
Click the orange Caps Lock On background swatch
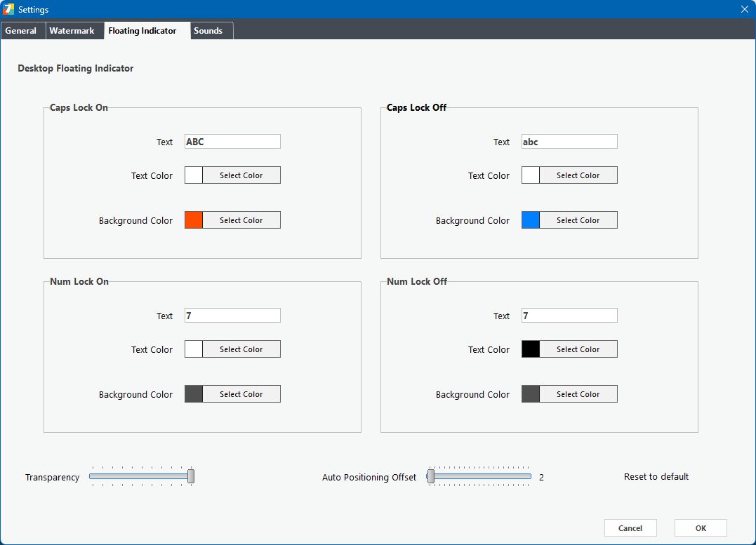point(193,220)
